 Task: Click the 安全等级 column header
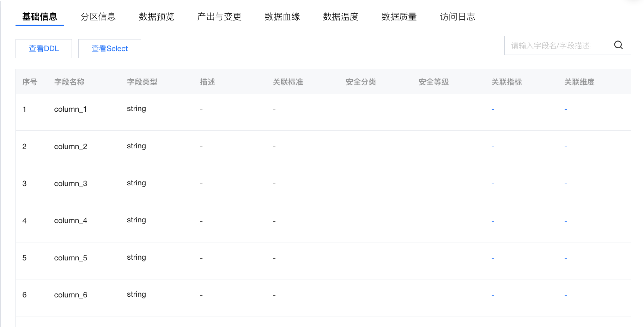tap(433, 82)
